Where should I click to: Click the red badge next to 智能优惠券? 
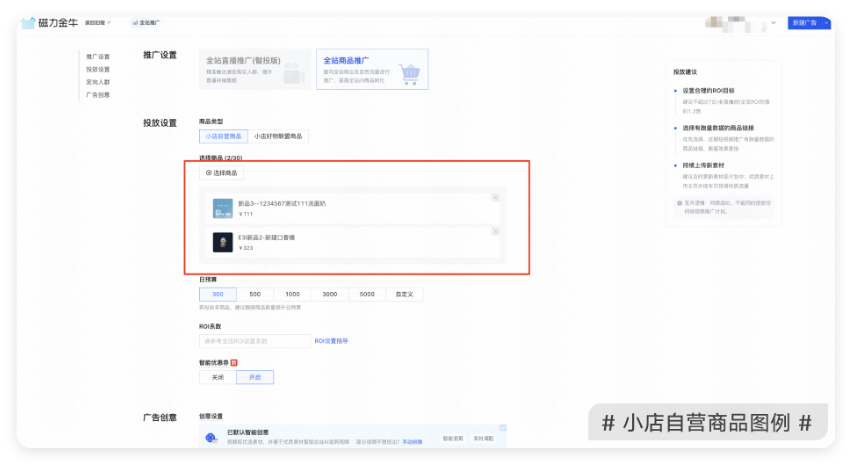click(x=234, y=363)
